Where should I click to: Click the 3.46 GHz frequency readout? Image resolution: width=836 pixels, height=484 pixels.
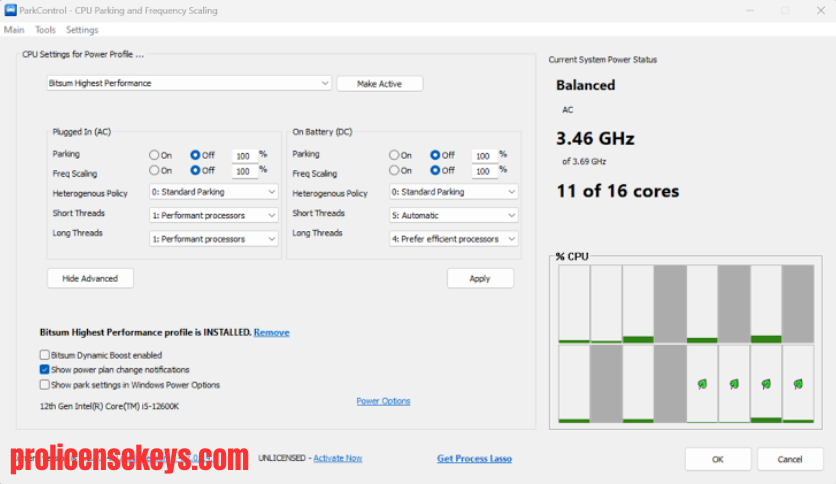tap(595, 139)
